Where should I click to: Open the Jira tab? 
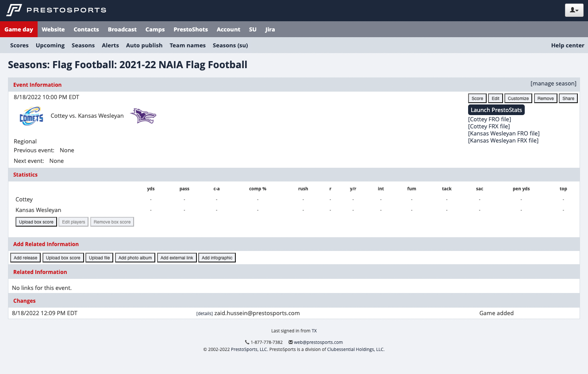point(270,29)
